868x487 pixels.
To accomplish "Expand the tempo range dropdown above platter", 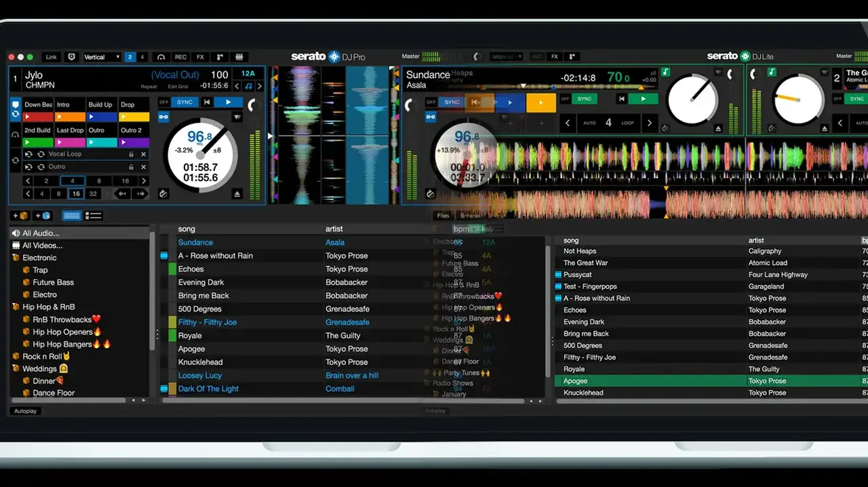I will click(x=237, y=117).
